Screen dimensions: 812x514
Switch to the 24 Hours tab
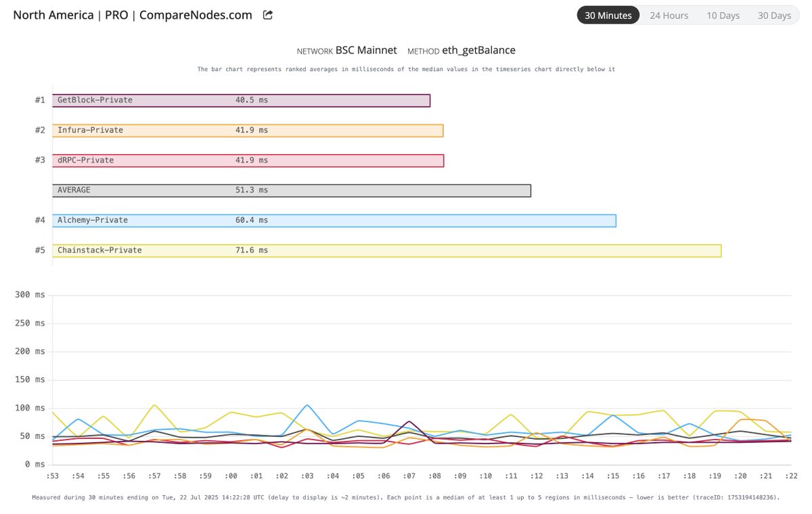[669, 16]
